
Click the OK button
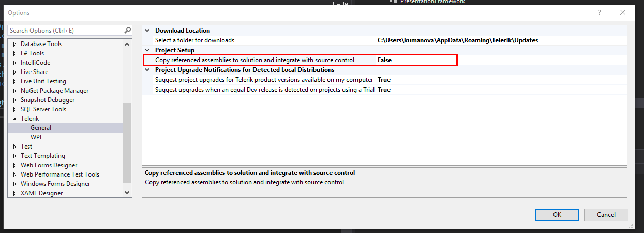pyautogui.click(x=557, y=215)
